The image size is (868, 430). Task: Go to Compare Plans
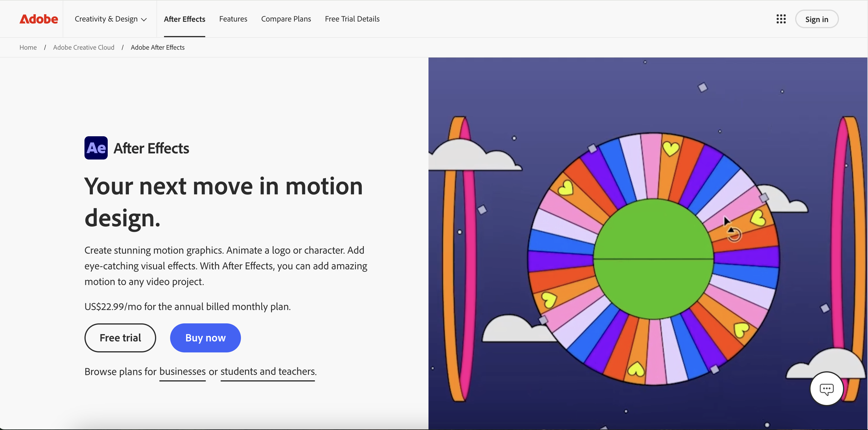click(x=286, y=19)
